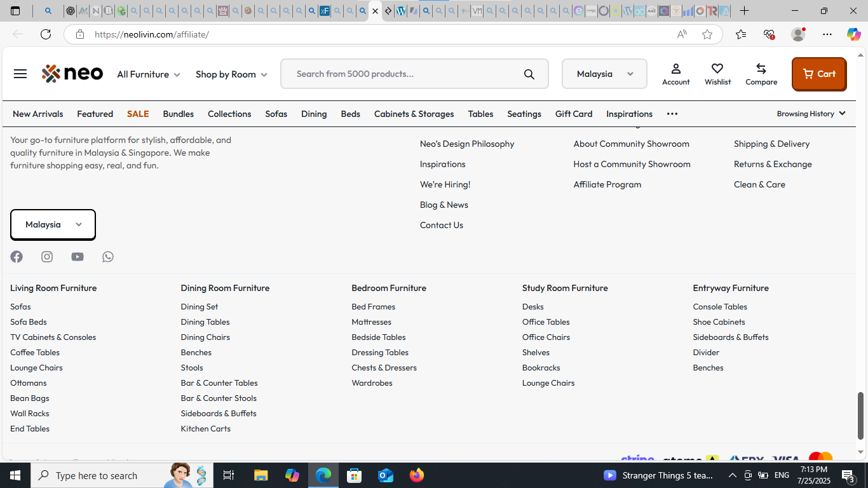Open the Copilot icon in Edge
This screenshot has width=868, height=488.
point(853,34)
